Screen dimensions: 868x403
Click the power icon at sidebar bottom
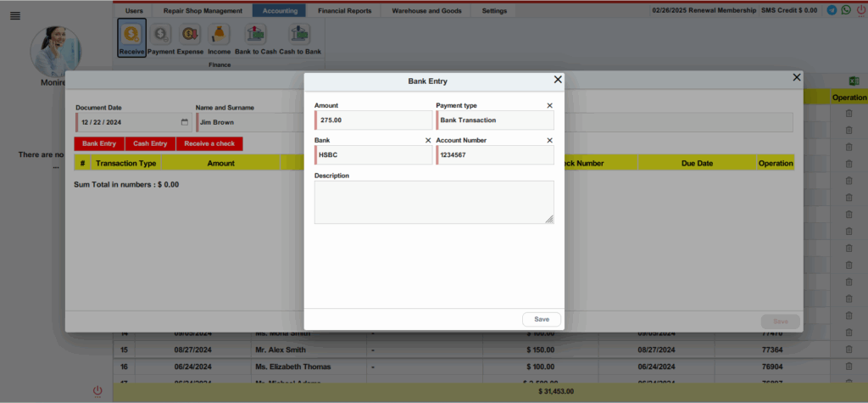click(97, 391)
